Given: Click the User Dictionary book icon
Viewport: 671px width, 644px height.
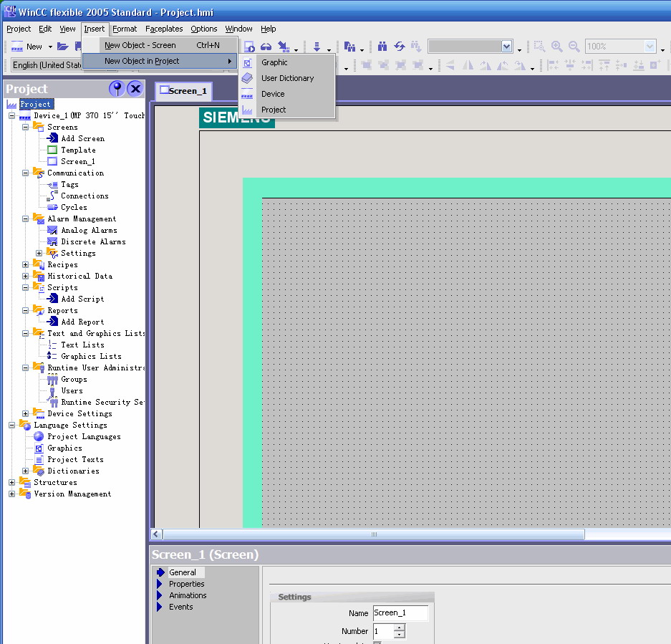Looking at the screenshot, I should tap(247, 78).
